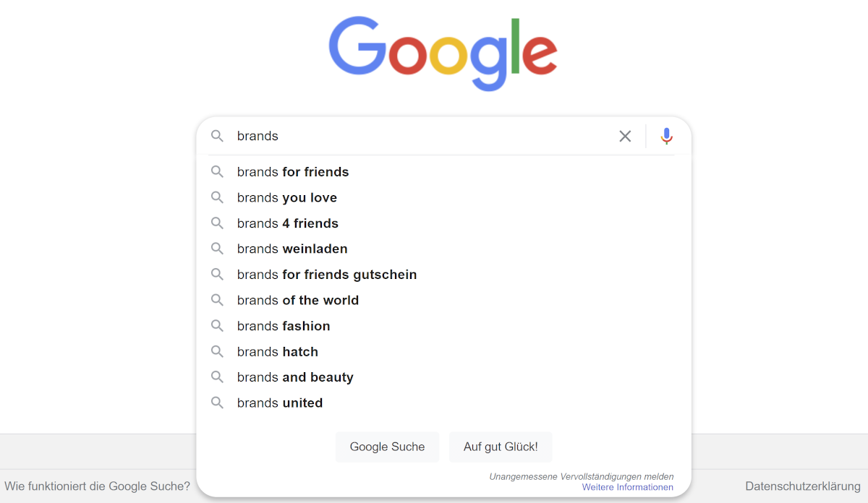Click the magnifier icon beside 'brands for friends'

[x=218, y=172]
